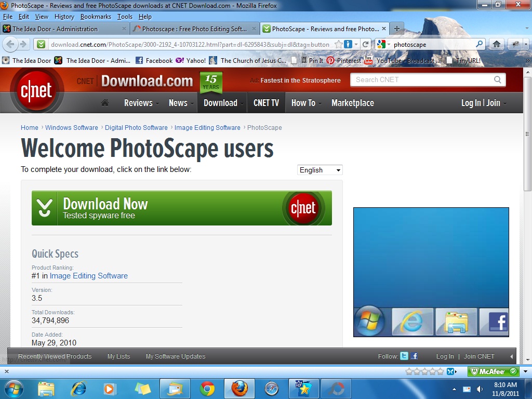This screenshot has height=399, width=532.
Task: Click the Firefox forward arrow button
Action: [23, 44]
